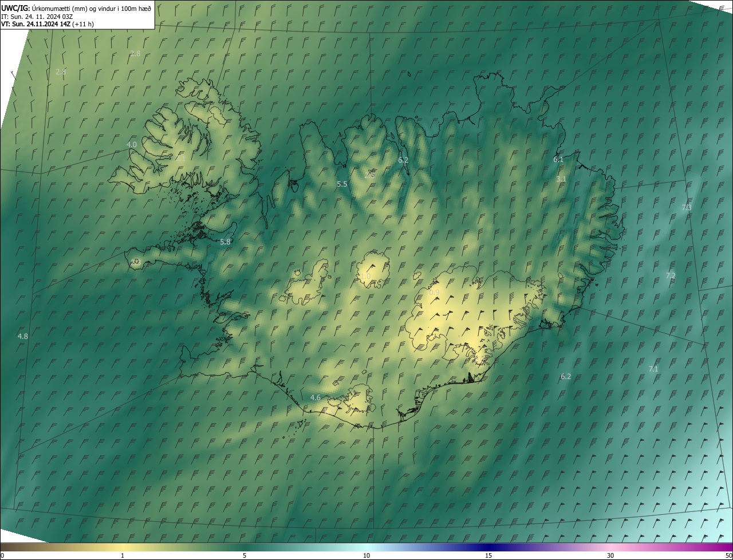The height and width of the screenshot is (560, 733).
Task: Click the initial time line 'IT: Sun. 24. 11. 2024 03Z'
Action: tap(37, 16)
